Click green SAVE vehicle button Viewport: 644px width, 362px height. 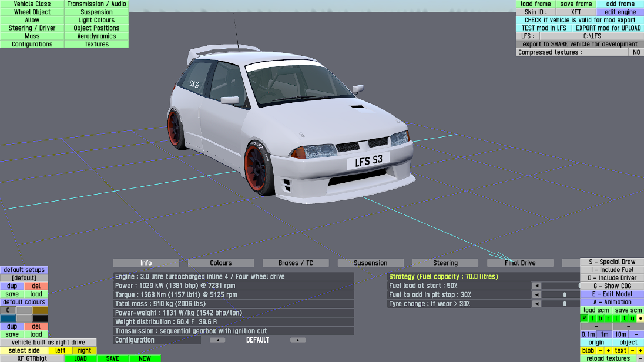click(x=113, y=358)
